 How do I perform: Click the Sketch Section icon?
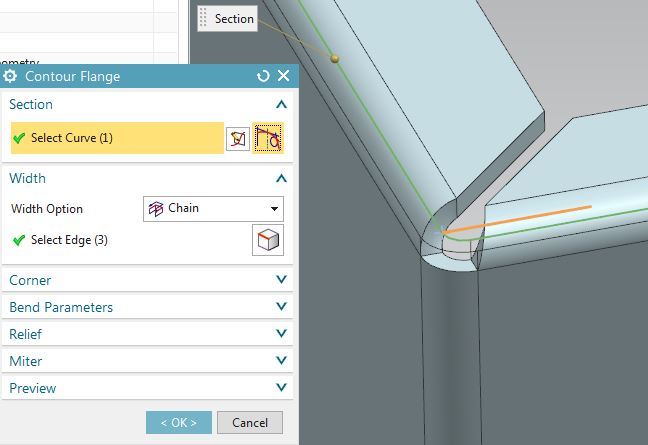(x=237, y=138)
